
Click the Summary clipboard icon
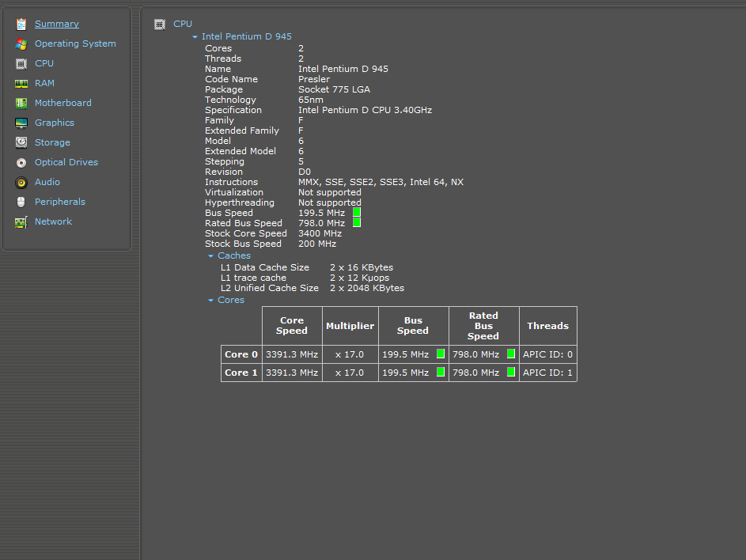tap(21, 25)
